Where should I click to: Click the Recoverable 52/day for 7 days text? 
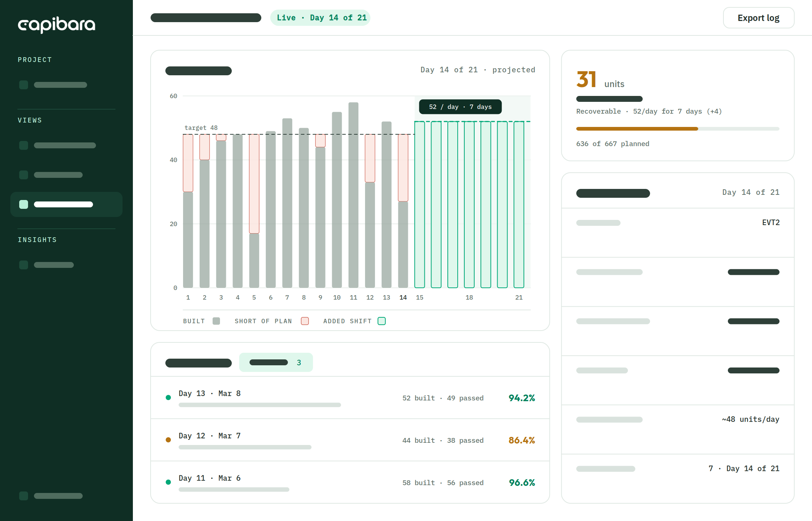click(649, 111)
